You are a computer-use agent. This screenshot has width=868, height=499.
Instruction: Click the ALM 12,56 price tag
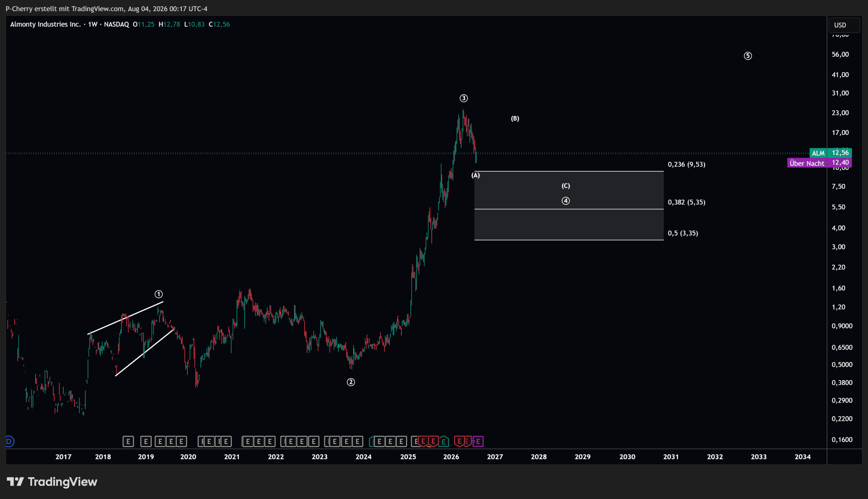(831, 153)
